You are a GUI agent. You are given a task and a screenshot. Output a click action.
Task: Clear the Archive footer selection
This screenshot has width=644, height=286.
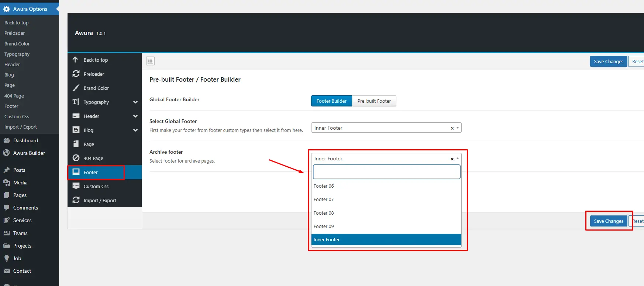452,159
